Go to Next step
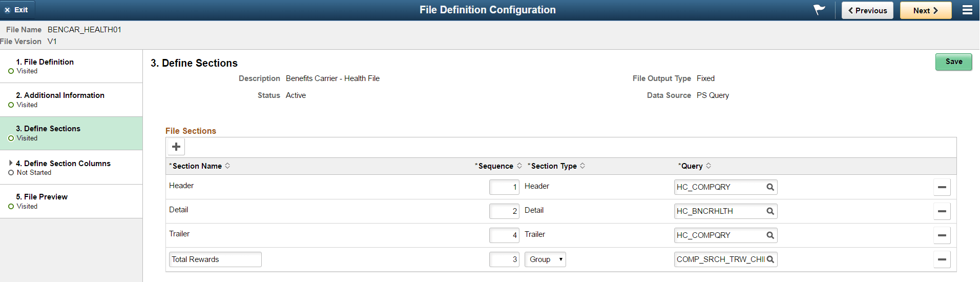The height and width of the screenshot is (282, 980). [925, 10]
